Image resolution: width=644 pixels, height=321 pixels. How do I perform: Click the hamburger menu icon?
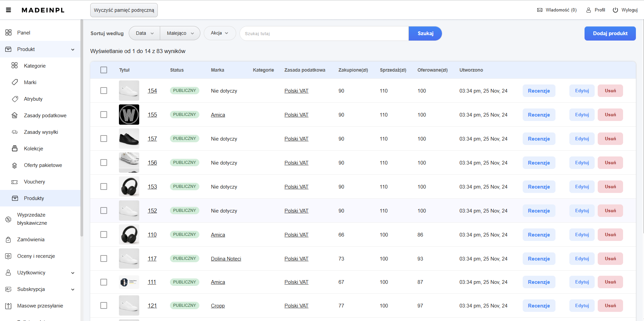8,10
